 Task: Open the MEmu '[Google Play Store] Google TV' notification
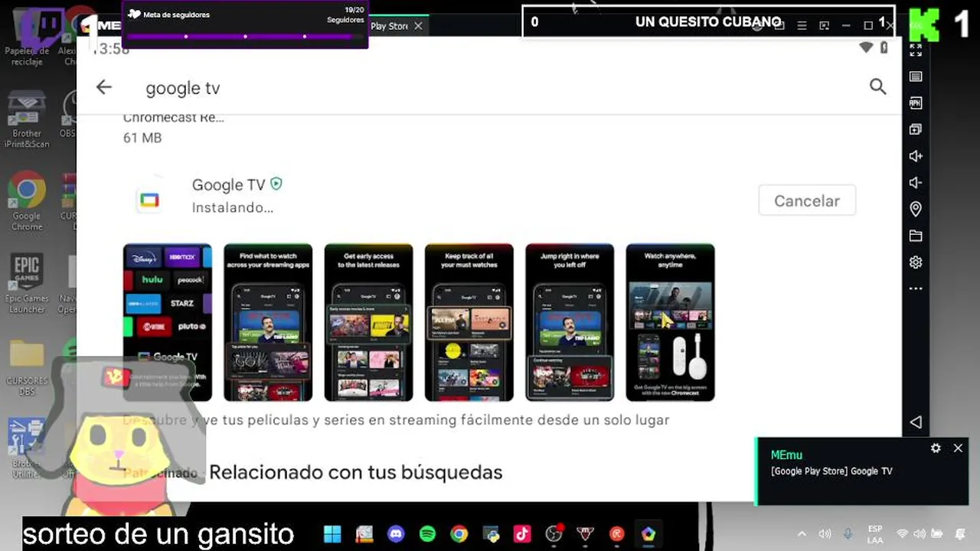click(x=831, y=471)
